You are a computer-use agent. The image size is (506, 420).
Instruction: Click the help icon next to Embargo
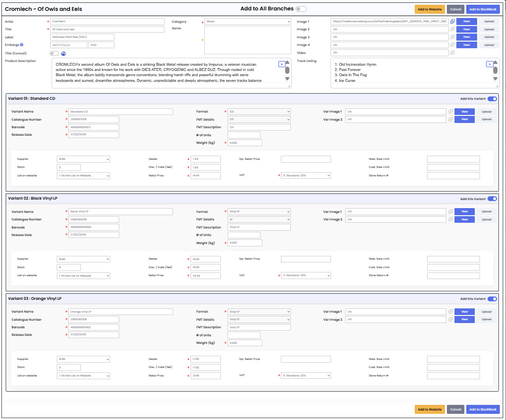(x=22, y=45)
